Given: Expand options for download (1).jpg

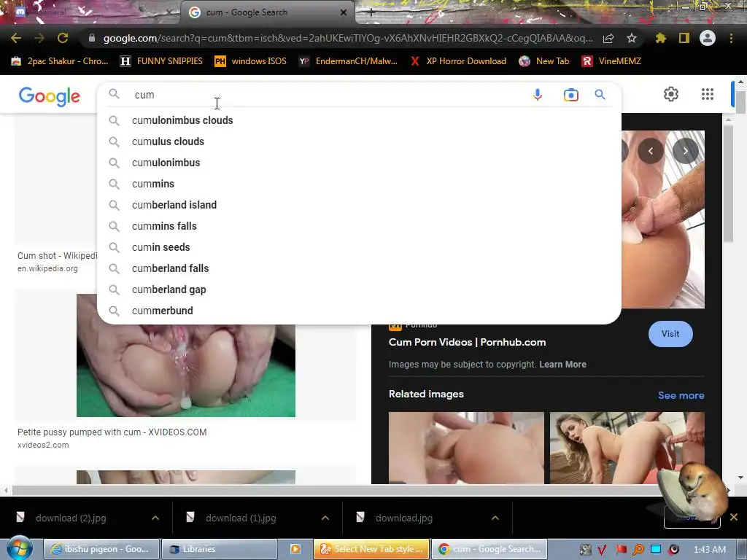Looking at the screenshot, I should click(325, 518).
